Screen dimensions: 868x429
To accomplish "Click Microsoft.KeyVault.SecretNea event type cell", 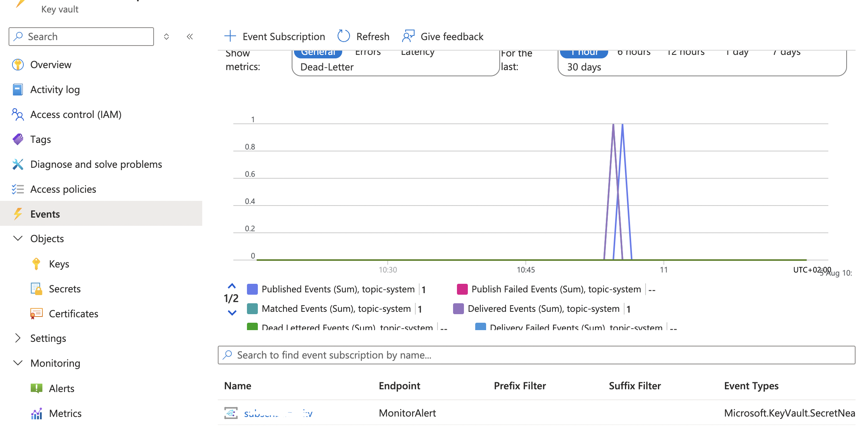I will click(789, 413).
